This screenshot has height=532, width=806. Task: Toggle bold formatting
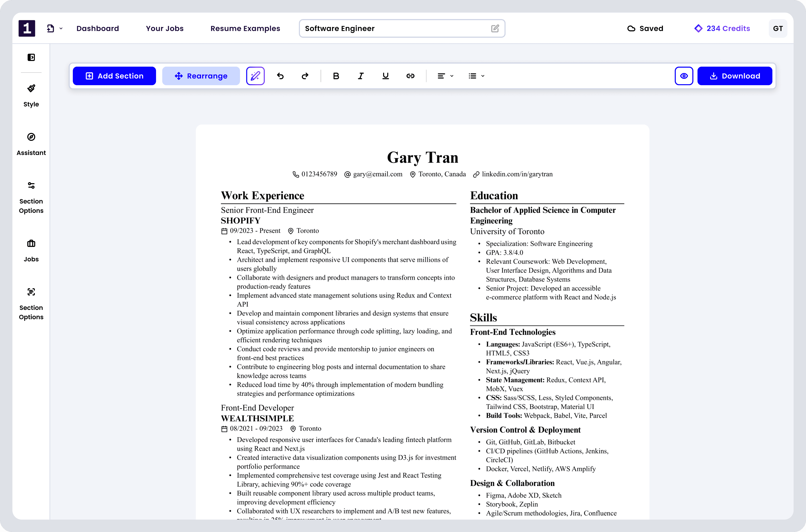(x=336, y=76)
